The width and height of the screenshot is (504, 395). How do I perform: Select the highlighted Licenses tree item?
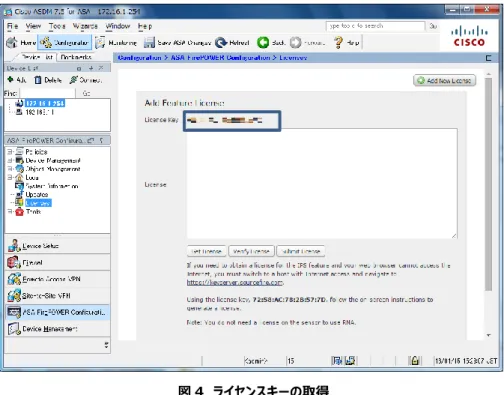(x=38, y=203)
